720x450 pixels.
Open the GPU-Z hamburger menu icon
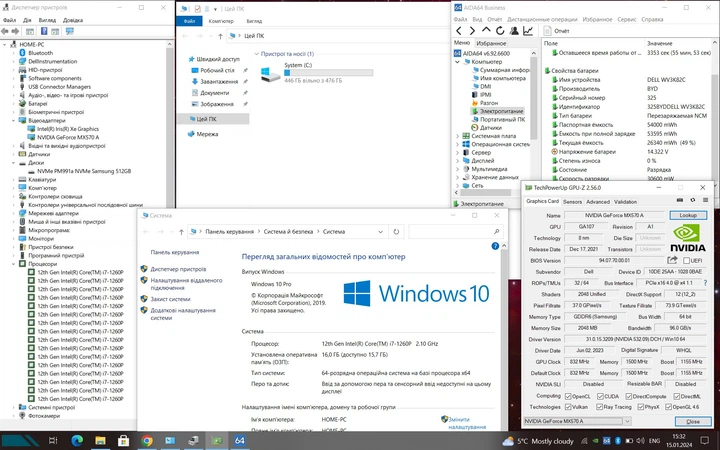point(705,200)
